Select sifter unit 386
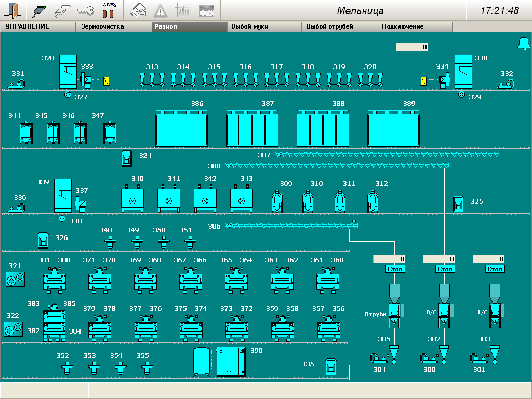The height and width of the screenshot is (399, 532). click(181, 129)
